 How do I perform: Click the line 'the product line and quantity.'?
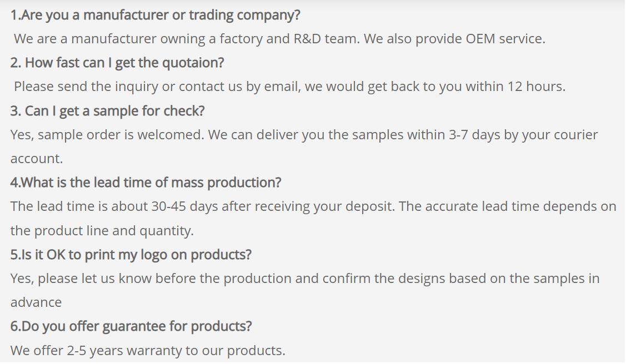(102, 231)
